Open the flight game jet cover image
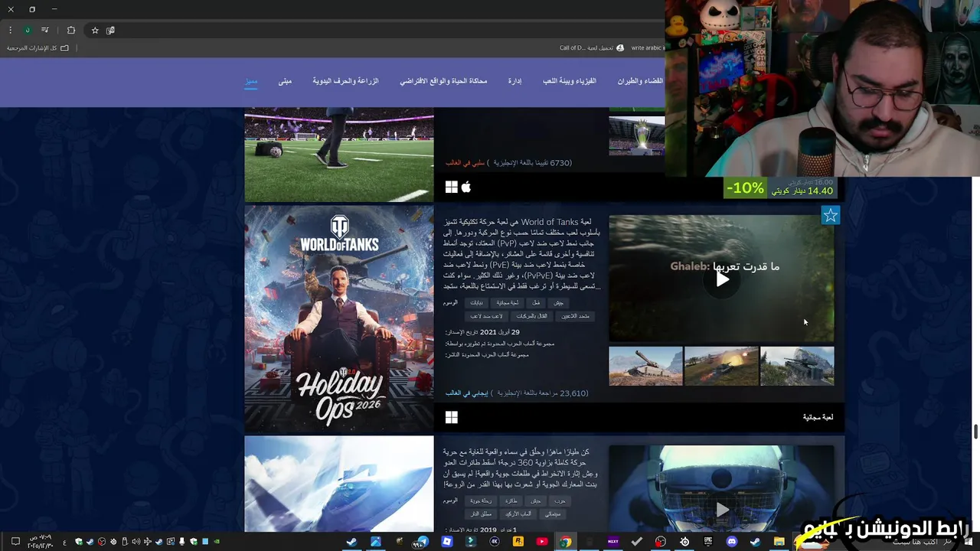This screenshot has height=551, width=980. (339, 484)
